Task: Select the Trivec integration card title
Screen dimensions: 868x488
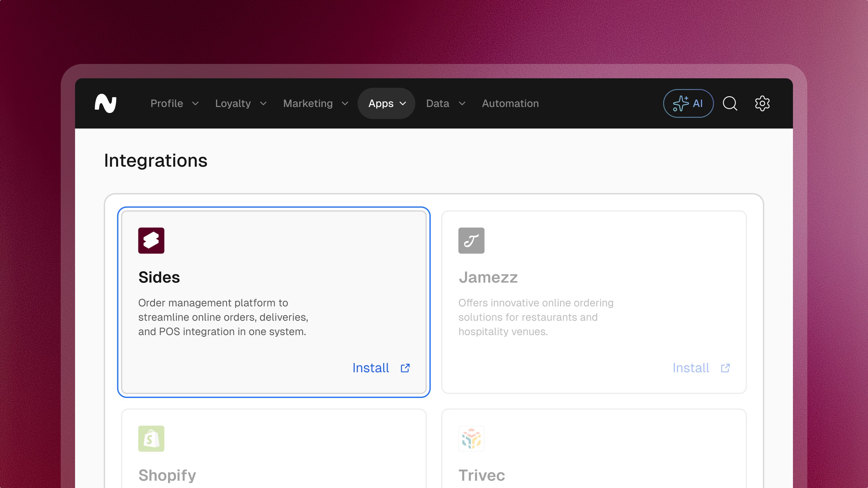Action: coord(482,475)
